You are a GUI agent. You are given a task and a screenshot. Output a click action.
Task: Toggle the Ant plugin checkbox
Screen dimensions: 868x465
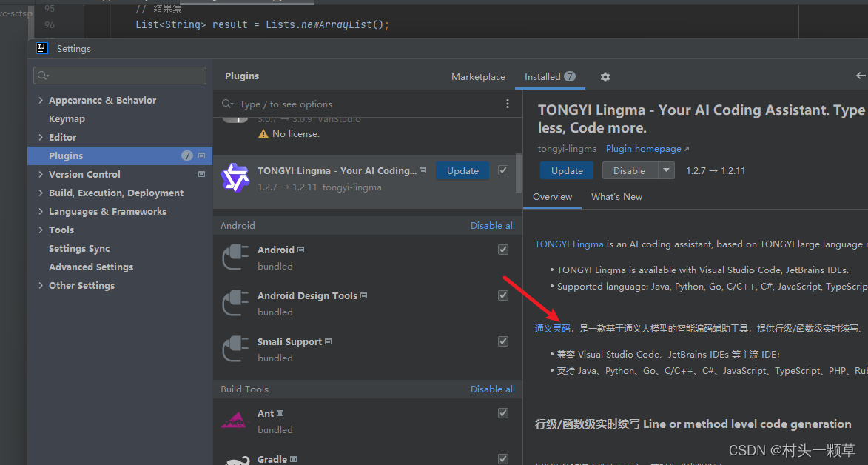pos(503,413)
